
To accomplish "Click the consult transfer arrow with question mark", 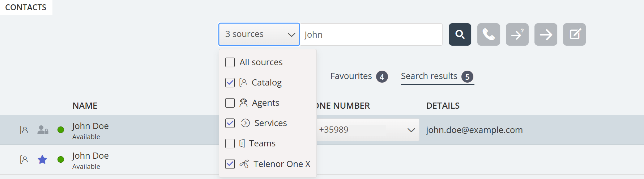I will pos(517,34).
